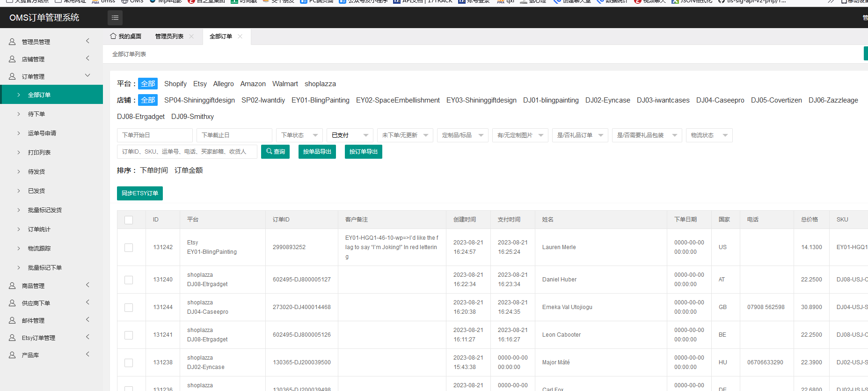Click the 查询 search button
The width and height of the screenshot is (868, 391).
[x=276, y=152]
